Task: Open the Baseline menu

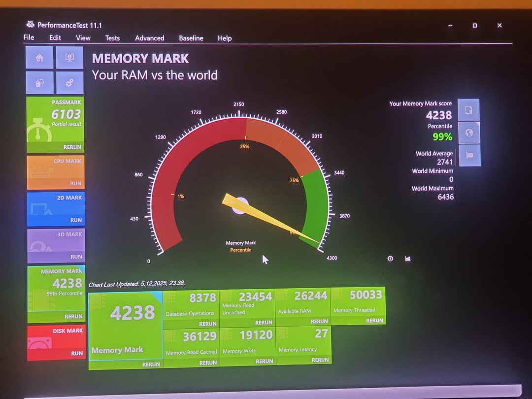Action: click(191, 38)
